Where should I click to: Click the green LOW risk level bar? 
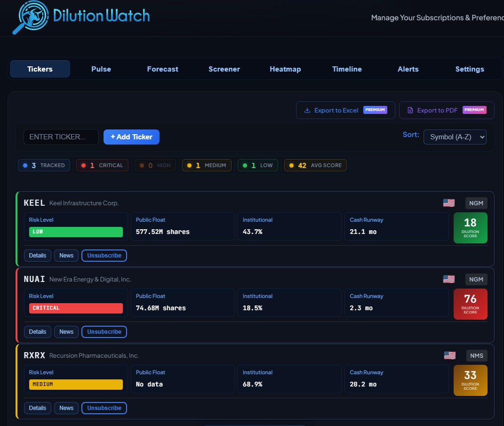pyautogui.click(x=76, y=232)
